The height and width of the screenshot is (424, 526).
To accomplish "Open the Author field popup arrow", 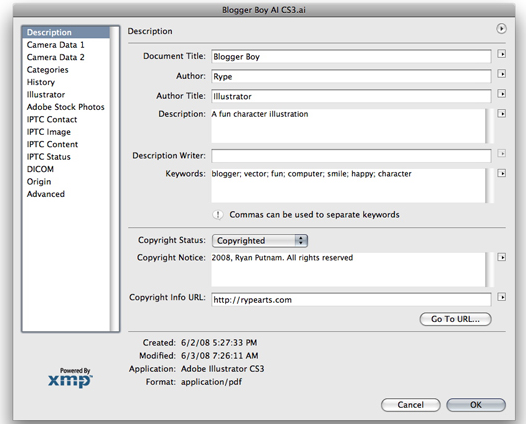I will (502, 74).
